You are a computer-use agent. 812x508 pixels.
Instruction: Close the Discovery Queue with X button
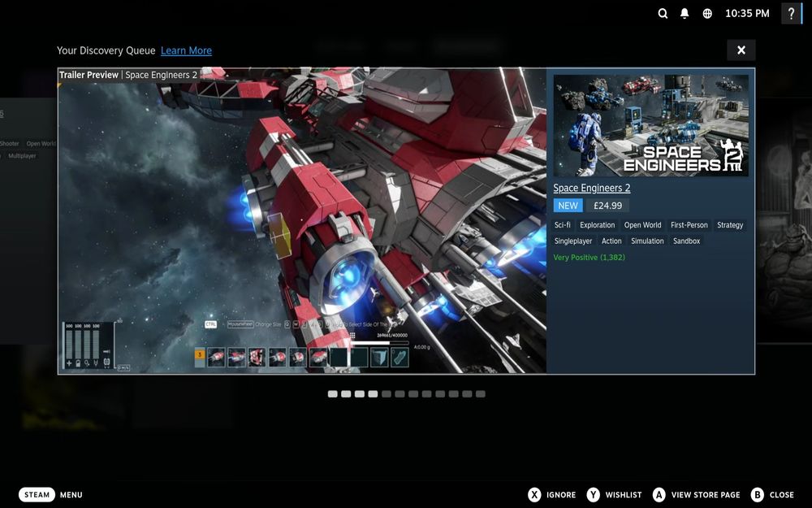tap(741, 50)
